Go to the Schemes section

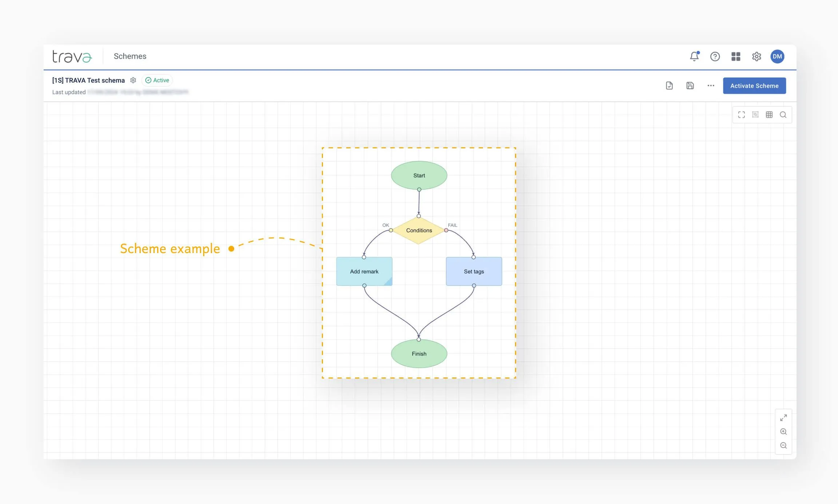point(130,56)
